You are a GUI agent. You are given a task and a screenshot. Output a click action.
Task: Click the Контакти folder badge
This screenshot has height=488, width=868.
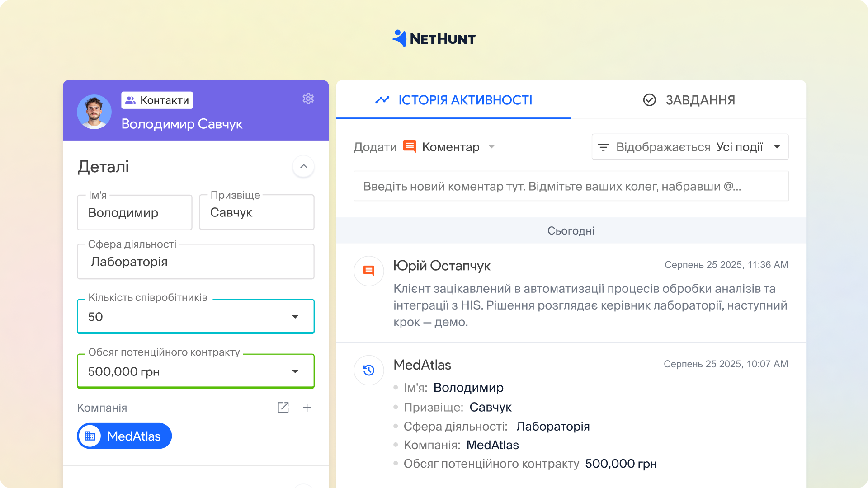(157, 100)
